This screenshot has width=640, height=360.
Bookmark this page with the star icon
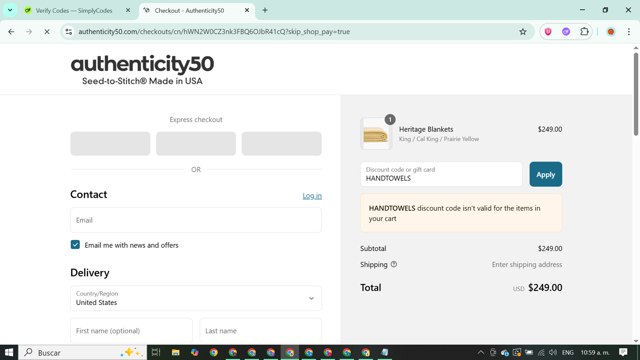[523, 31]
